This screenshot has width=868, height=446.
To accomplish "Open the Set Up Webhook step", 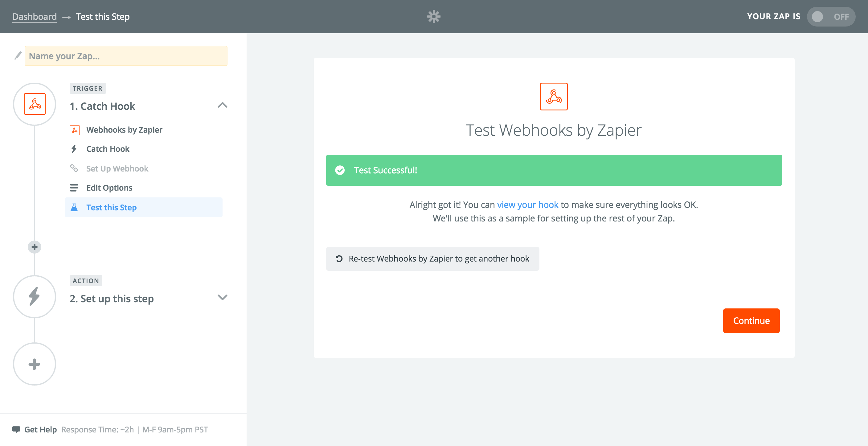I will pyautogui.click(x=117, y=168).
